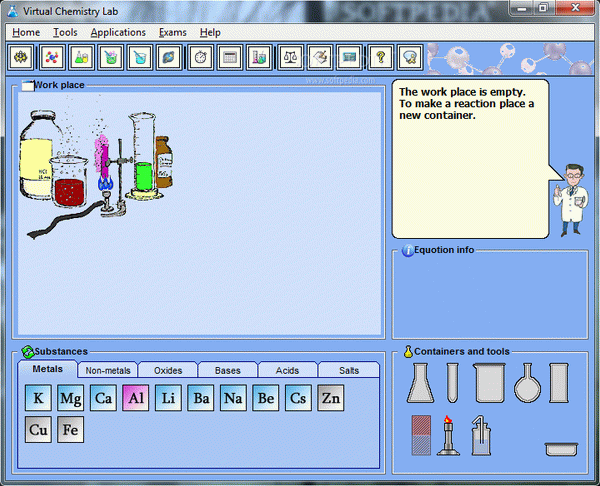Image resolution: width=600 pixels, height=486 pixels.
Task: Click the green mixing beaker toolbar icon
Action: coord(111,57)
